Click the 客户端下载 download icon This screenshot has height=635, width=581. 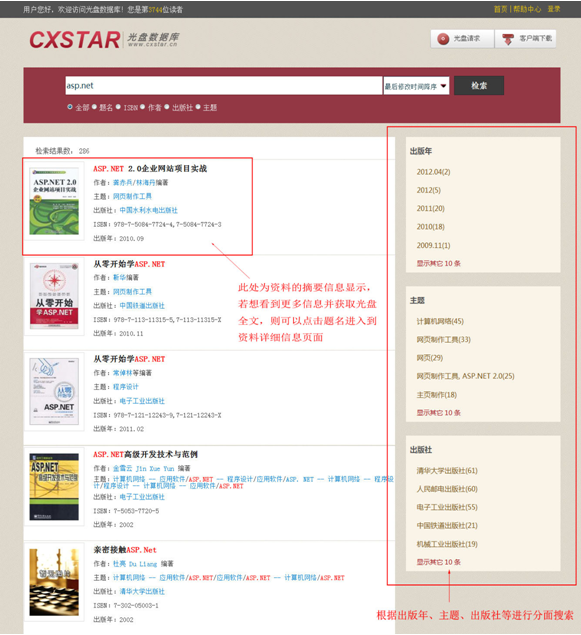(x=508, y=39)
